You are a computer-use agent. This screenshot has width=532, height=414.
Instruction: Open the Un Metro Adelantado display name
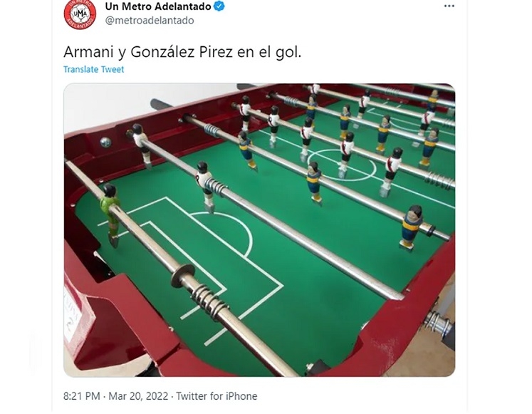(158, 6)
